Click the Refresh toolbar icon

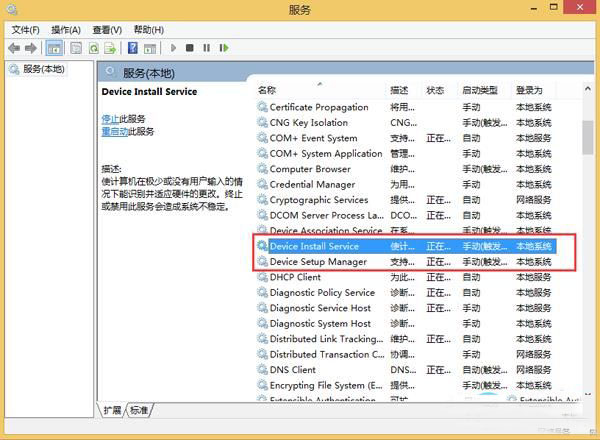click(94, 48)
